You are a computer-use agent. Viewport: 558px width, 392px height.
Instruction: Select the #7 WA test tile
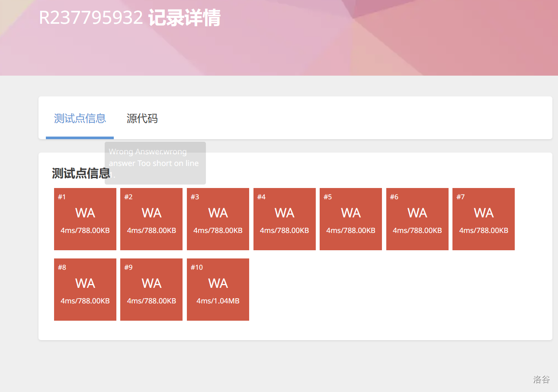pyautogui.click(x=484, y=219)
